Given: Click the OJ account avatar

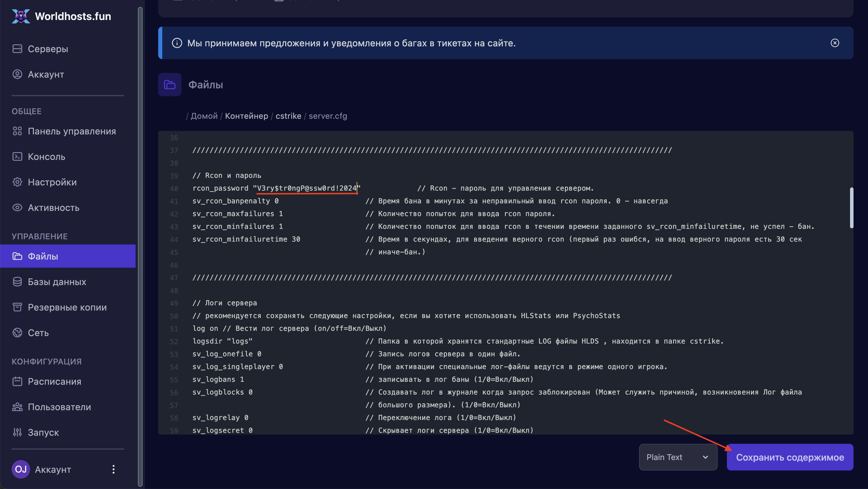Looking at the screenshot, I should pos(21,469).
